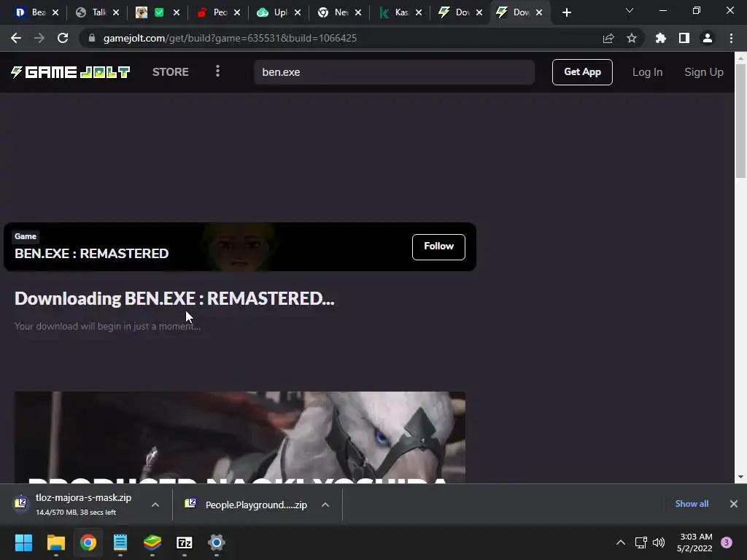The image size is (747, 560).
Task: Close the downloads bar
Action: click(x=734, y=504)
